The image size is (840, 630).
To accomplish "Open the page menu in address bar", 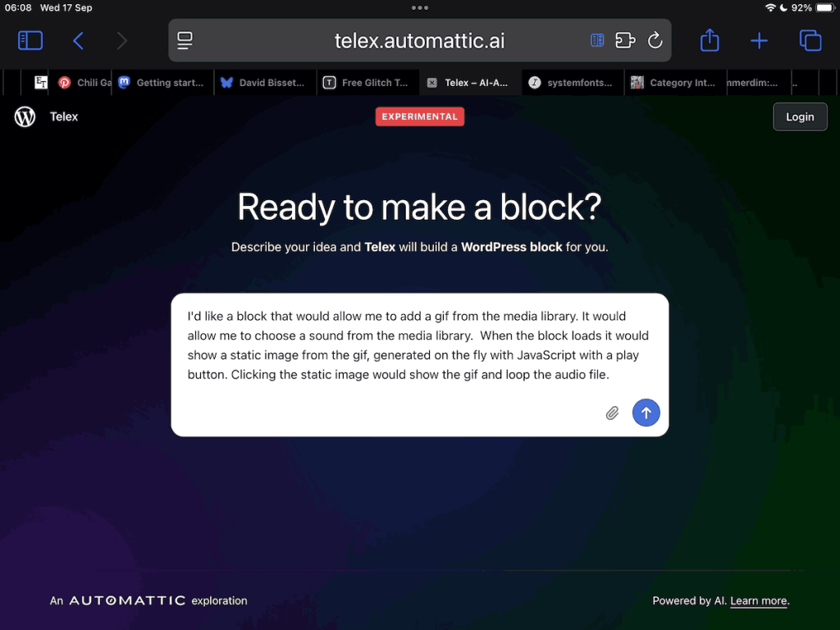I will [x=185, y=40].
